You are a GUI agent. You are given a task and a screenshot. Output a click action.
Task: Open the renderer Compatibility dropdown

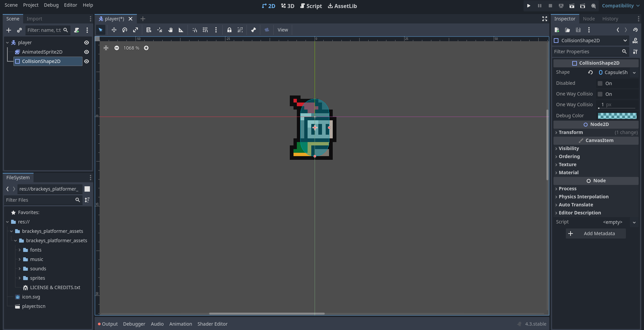point(621,6)
